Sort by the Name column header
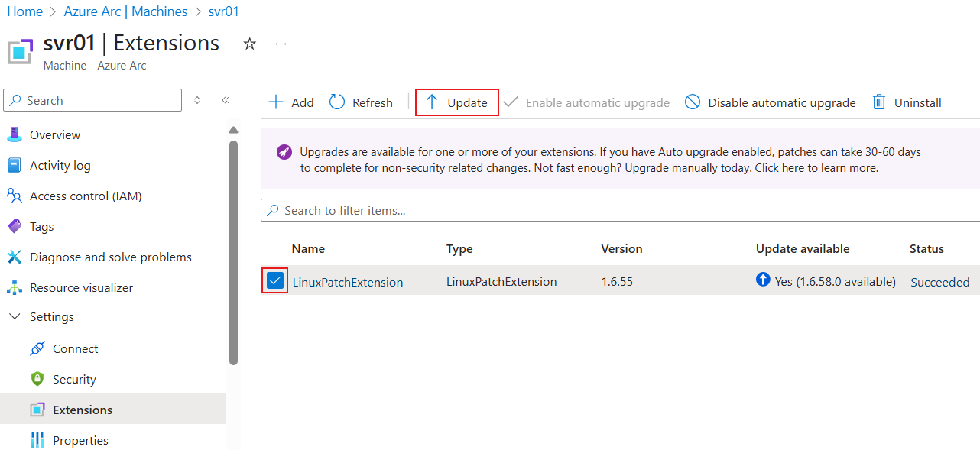The width and height of the screenshot is (980, 450). 308,248
